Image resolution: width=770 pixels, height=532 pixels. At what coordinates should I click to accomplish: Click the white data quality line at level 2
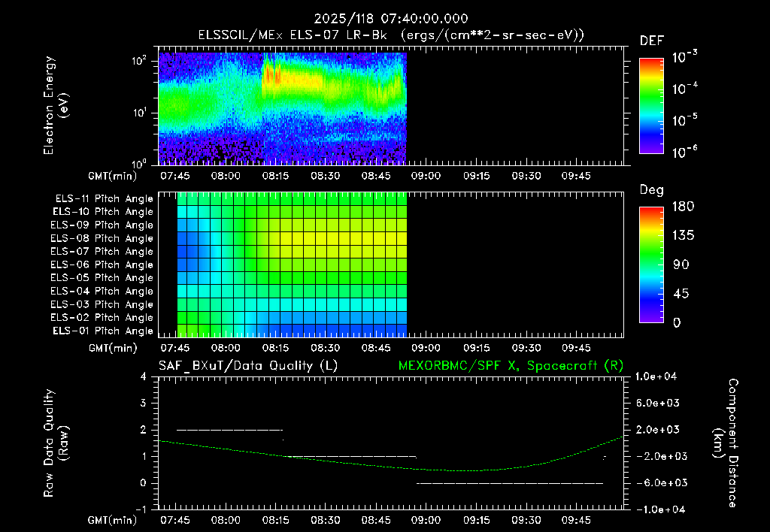pyautogui.click(x=229, y=430)
